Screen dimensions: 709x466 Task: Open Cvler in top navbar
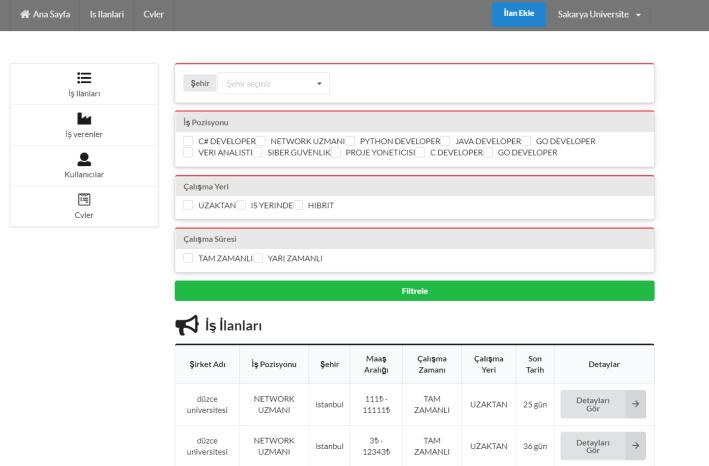coord(153,14)
